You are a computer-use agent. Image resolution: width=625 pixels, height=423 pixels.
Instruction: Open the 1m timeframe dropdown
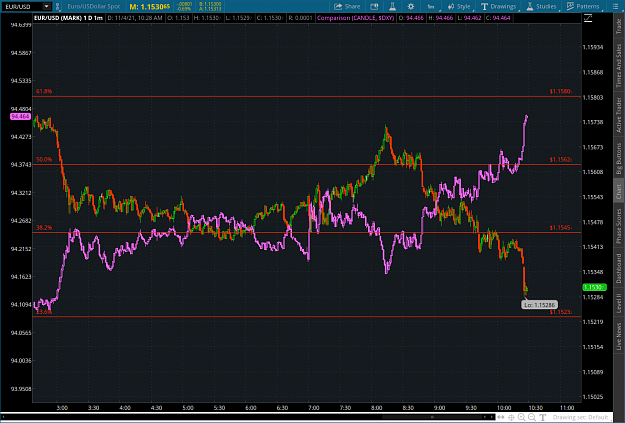(x=432, y=6)
